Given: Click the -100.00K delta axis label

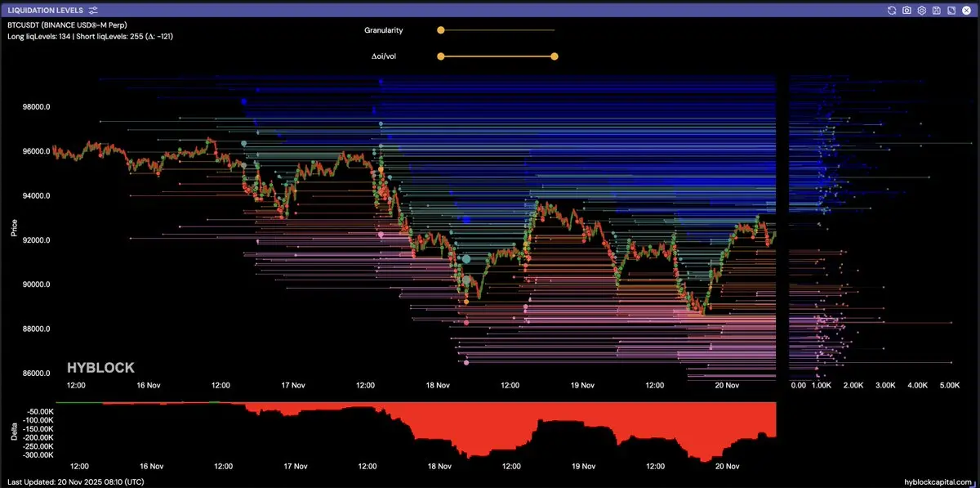Looking at the screenshot, I should [x=38, y=419].
